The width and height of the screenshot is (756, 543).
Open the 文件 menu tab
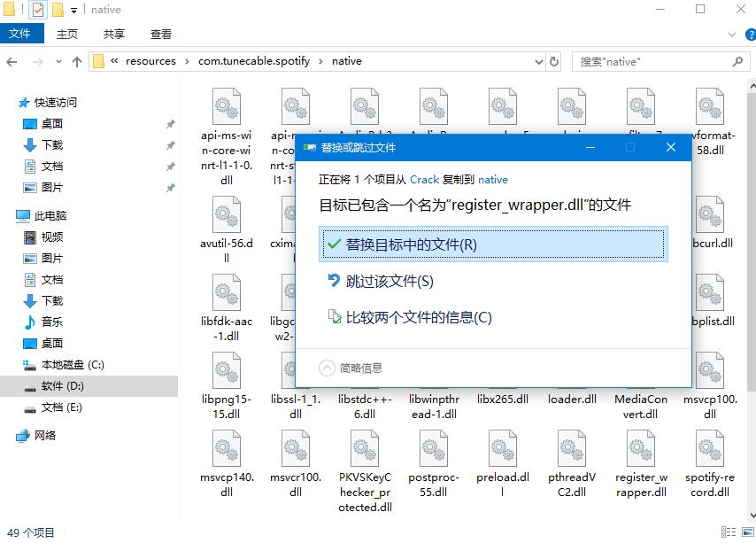point(22,34)
